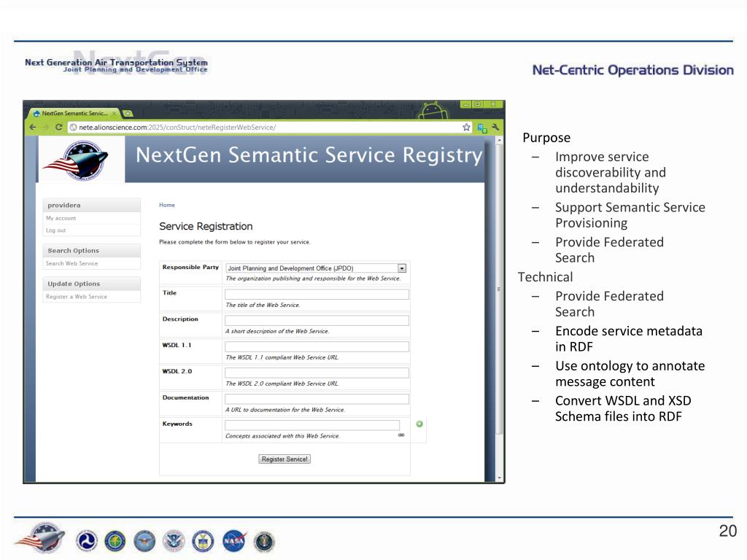Click the slide number 20
This screenshot has width=747, height=560.
727,531
